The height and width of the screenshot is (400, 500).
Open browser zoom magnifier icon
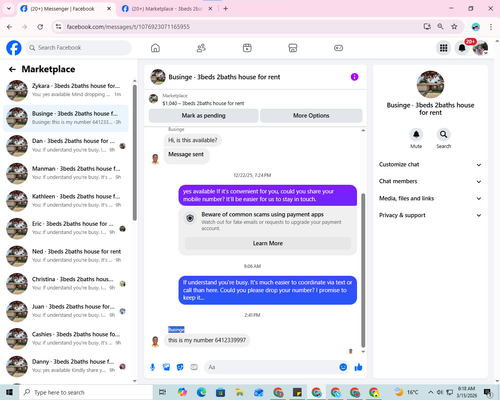point(440,27)
